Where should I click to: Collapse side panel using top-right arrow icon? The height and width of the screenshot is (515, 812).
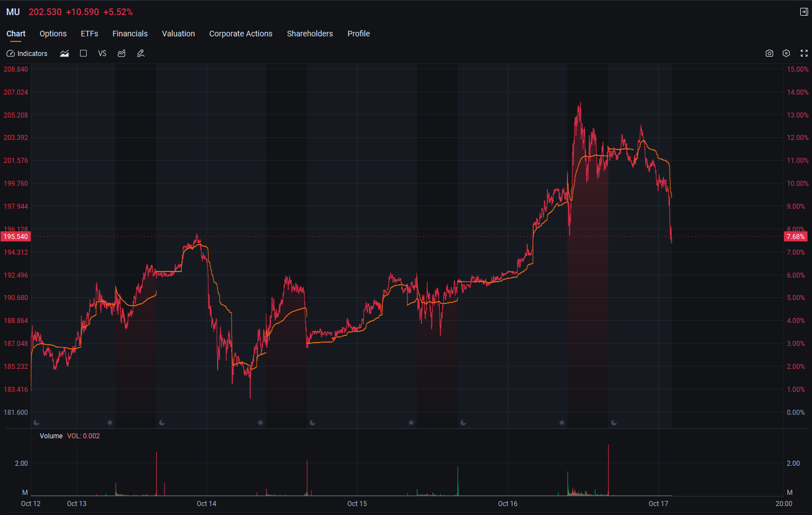click(804, 12)
